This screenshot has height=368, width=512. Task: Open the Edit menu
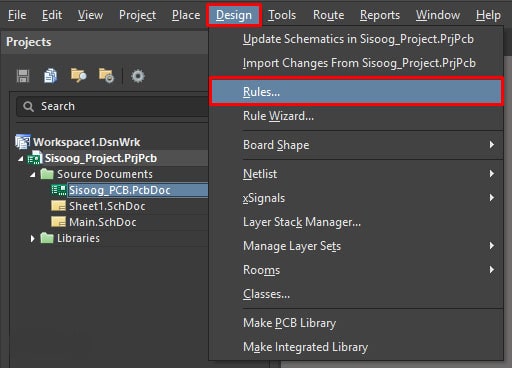point(52,15)
